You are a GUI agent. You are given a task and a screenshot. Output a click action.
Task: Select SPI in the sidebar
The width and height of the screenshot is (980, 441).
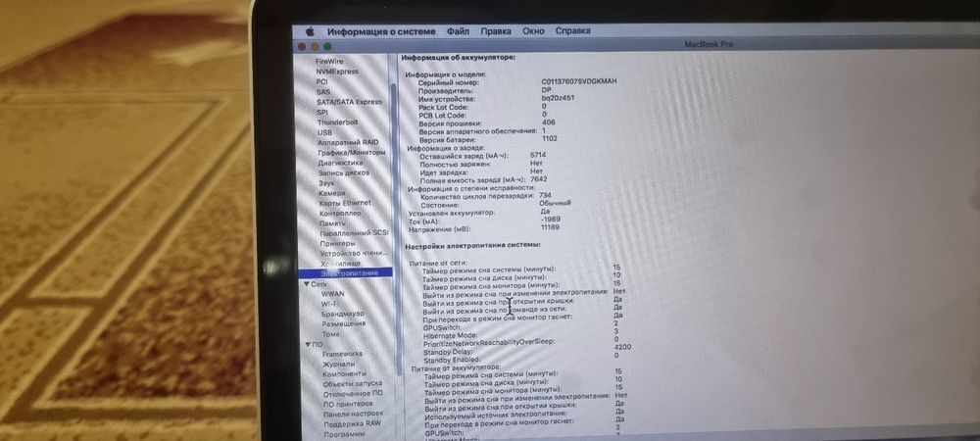coord(321,112)
